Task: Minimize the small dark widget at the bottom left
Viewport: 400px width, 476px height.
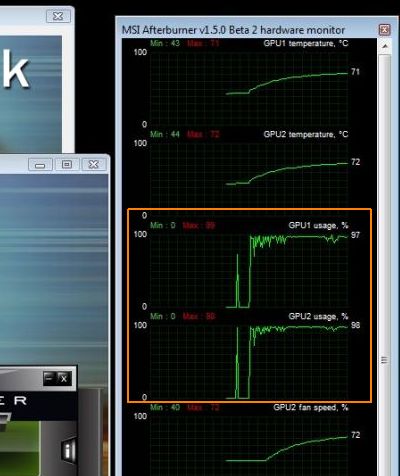Action: click(x=49, y=378)
